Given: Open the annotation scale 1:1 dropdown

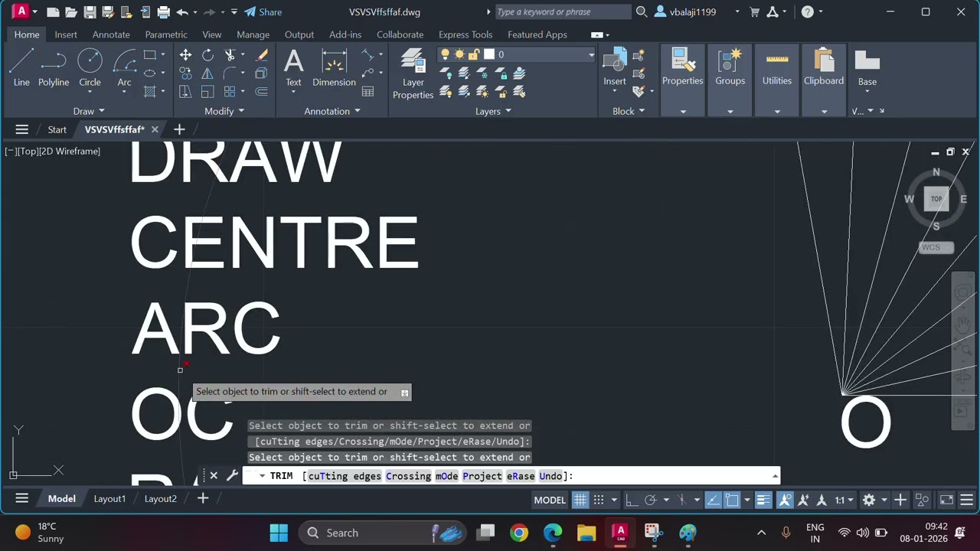Looking at the screenshot, I should tap(844, 500).
